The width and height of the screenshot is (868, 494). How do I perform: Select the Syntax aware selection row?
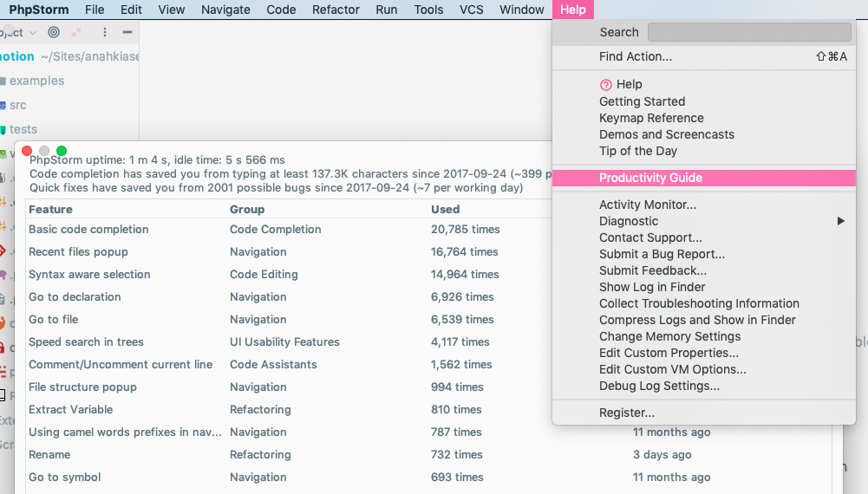[289, 275]
